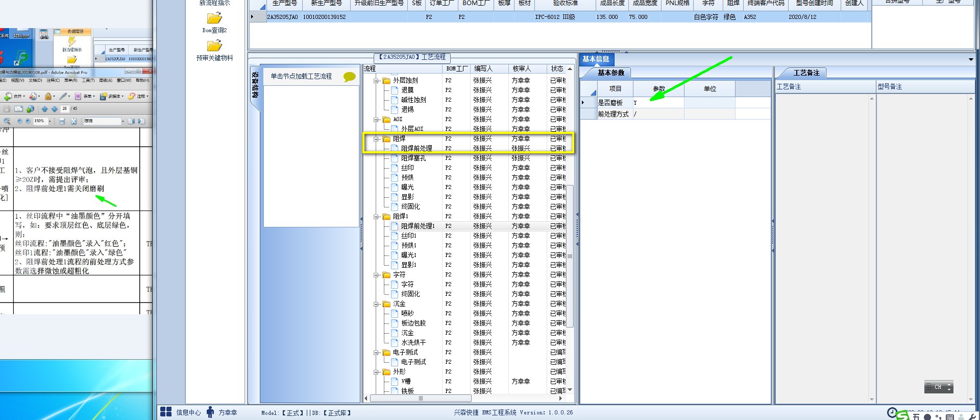This screenshot has height=420, width=980.
Task: Click the 验收标准 column header
Action: click(x=566, y=4)
